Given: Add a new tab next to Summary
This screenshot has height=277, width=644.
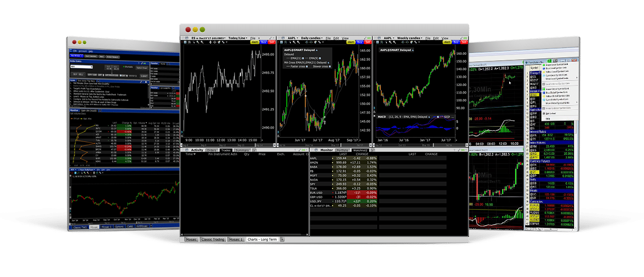Looking at the screenshot, I should [254, 150].
